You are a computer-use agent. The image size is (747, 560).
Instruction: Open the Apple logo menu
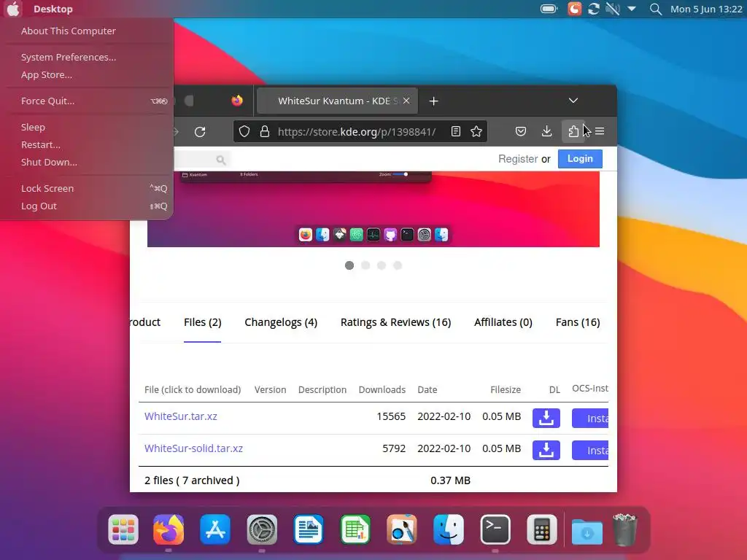pos(13,9)
